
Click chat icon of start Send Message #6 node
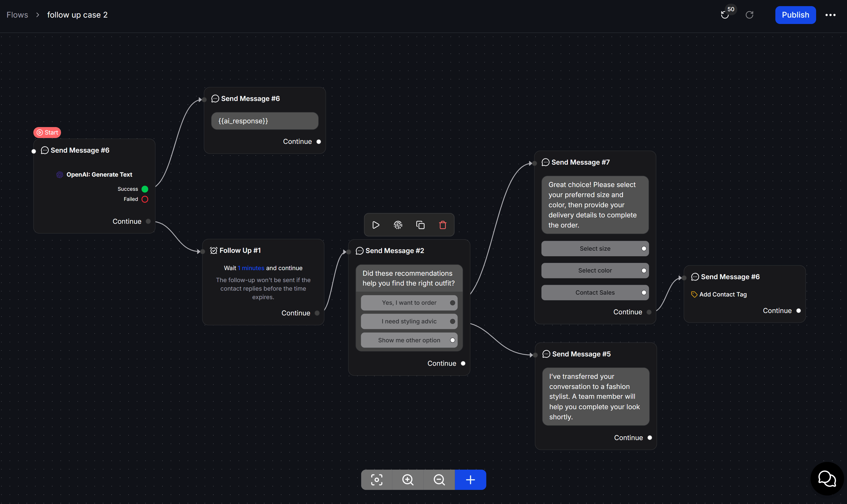point(45,151)
